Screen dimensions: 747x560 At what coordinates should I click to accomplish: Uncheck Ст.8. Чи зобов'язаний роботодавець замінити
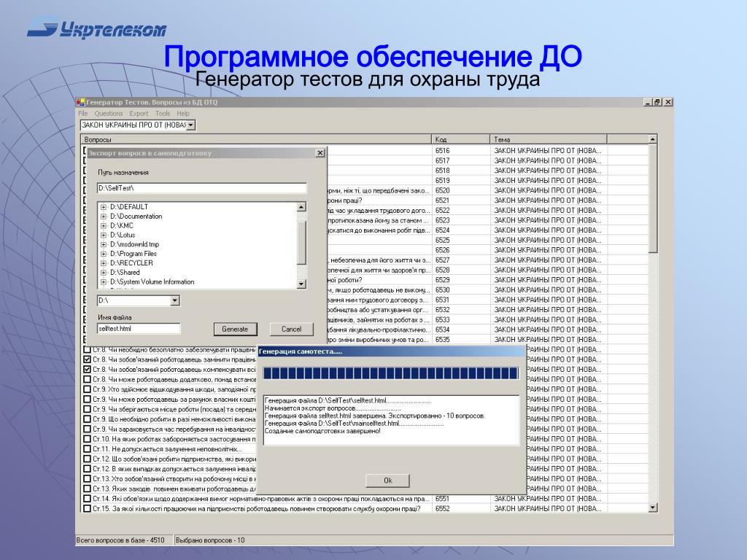pos(88,359)
